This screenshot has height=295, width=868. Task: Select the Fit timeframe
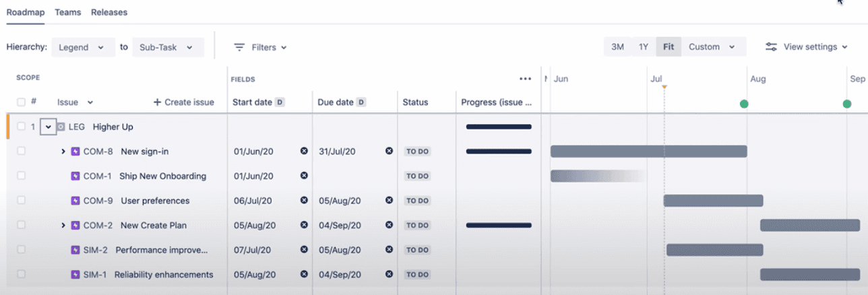(x=669, y=47)
